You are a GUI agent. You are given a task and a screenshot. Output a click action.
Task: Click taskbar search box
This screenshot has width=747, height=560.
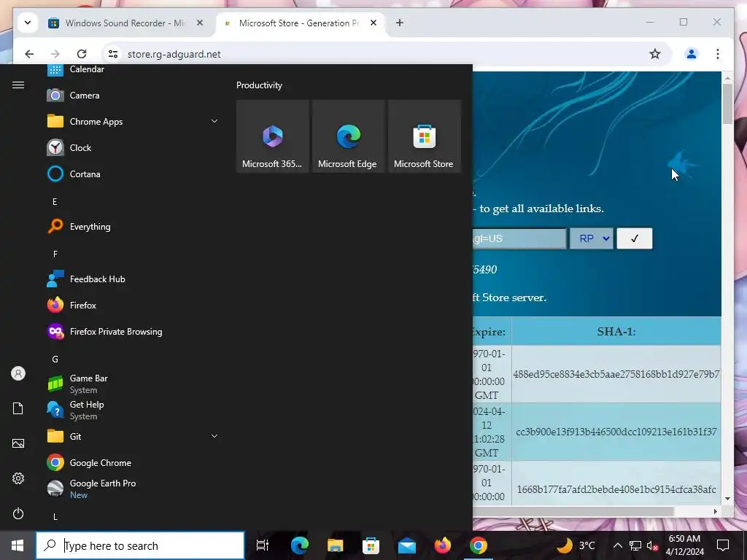140,545
